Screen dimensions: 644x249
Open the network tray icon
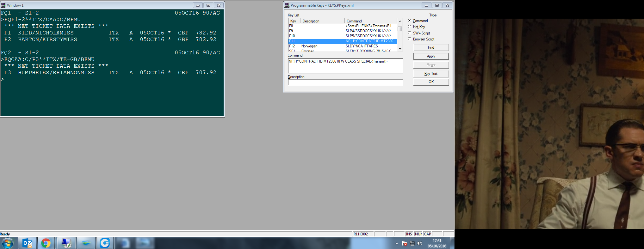pos(412,243)
